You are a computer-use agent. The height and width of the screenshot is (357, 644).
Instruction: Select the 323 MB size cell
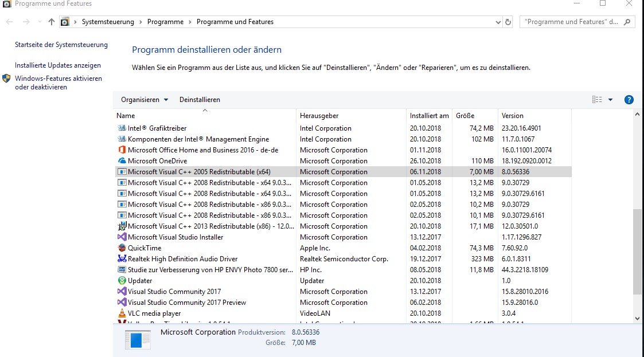(x=482, y=259)
